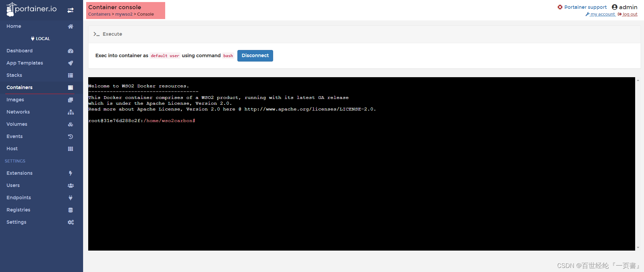
Task: Click the Networks sitemap icon
Action: [x=70, y=112]
